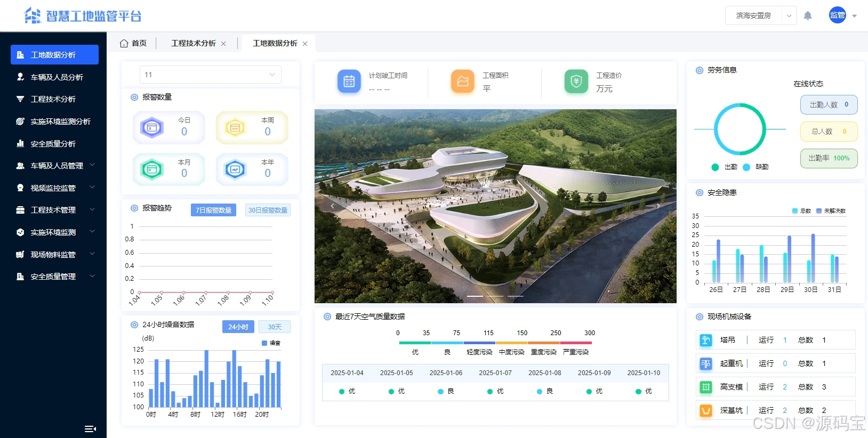
Task: Click the 最近7天空气质量数据 header icon
Action: (327, 317)
